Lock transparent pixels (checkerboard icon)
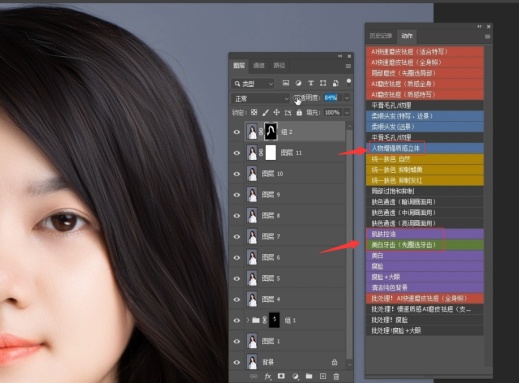Image resolution: width=519 pixels, height=383 pixels. 254,112
